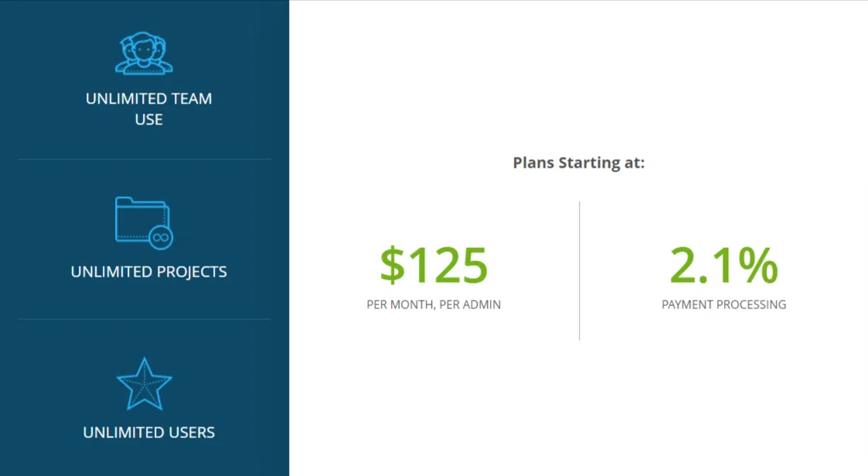Click the PER MONTH, PER ADMIN caption
This screenshot has width=868, height=476.
[x=434, y=304]
